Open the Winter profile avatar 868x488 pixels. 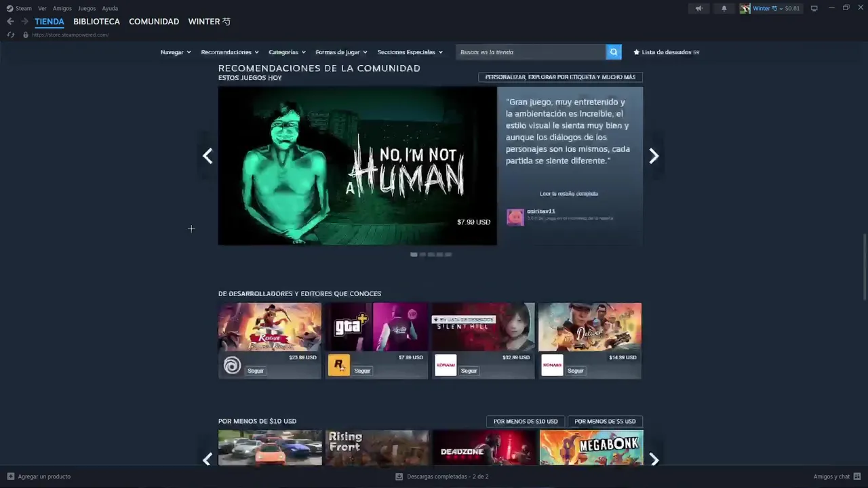pos(745,8)
